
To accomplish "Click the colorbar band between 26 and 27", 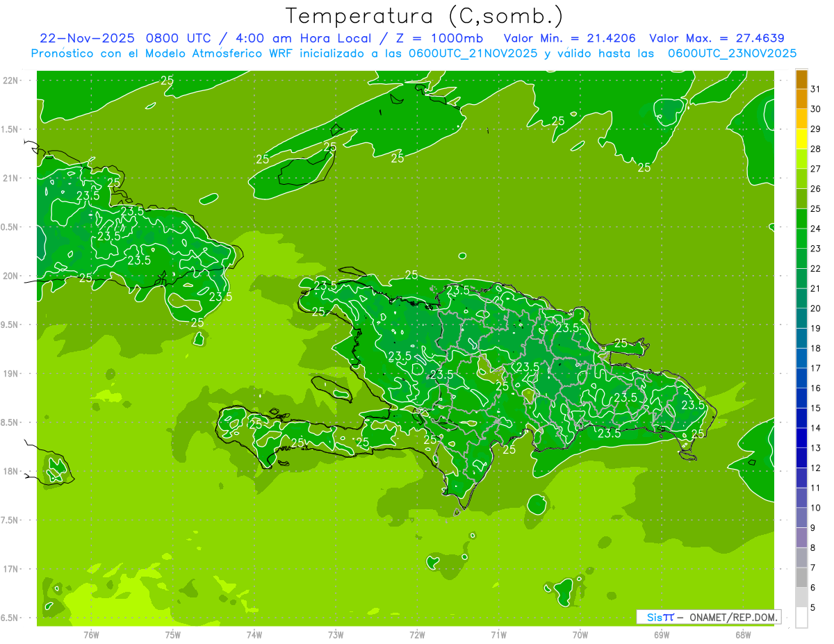I will 801,179.
